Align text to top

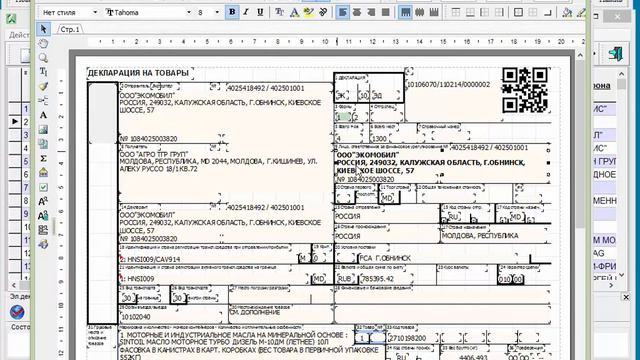405,12
